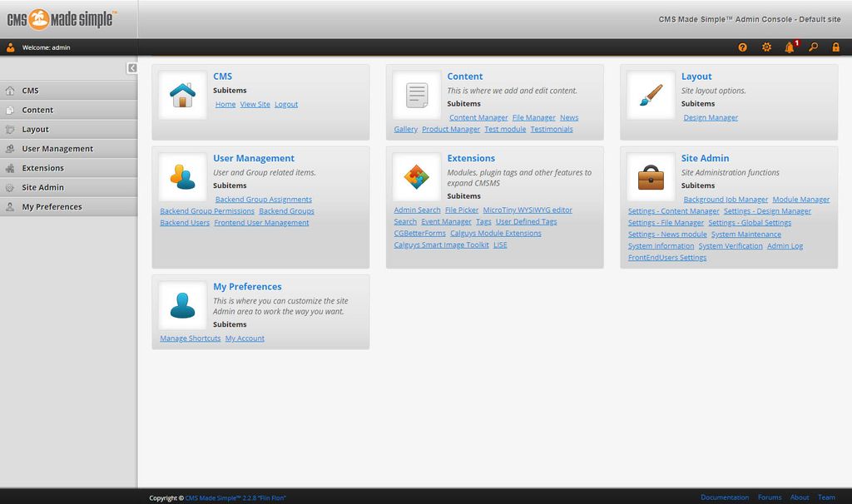This screenshot has height=504, width=852.
Task: Click the Logout link in CMS card
Action: pos(286,104)
